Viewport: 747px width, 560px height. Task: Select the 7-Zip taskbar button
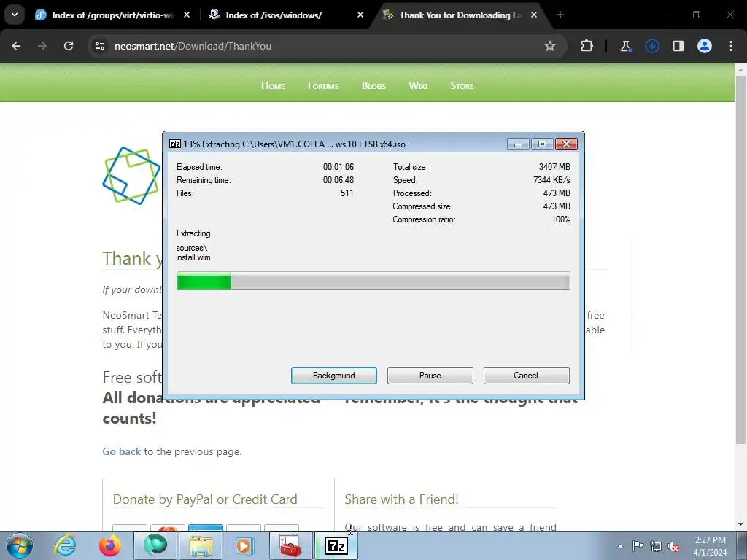click(x=336, y=545)
